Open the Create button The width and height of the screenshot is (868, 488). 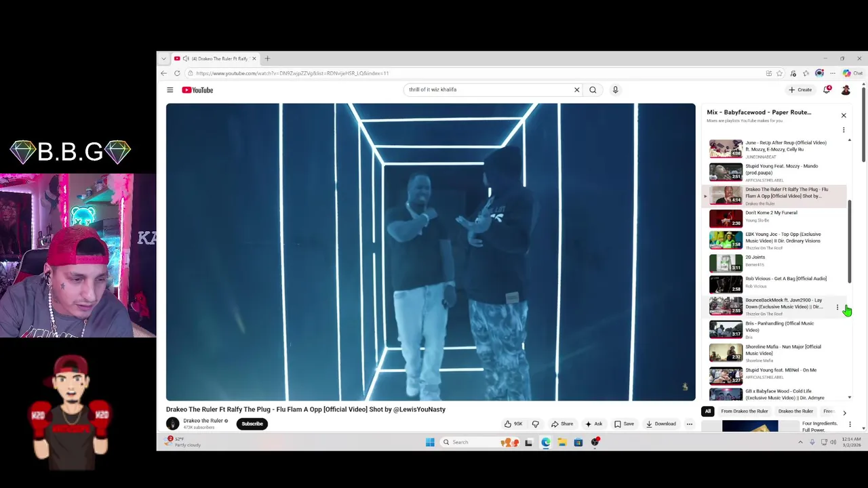[800, 89]
